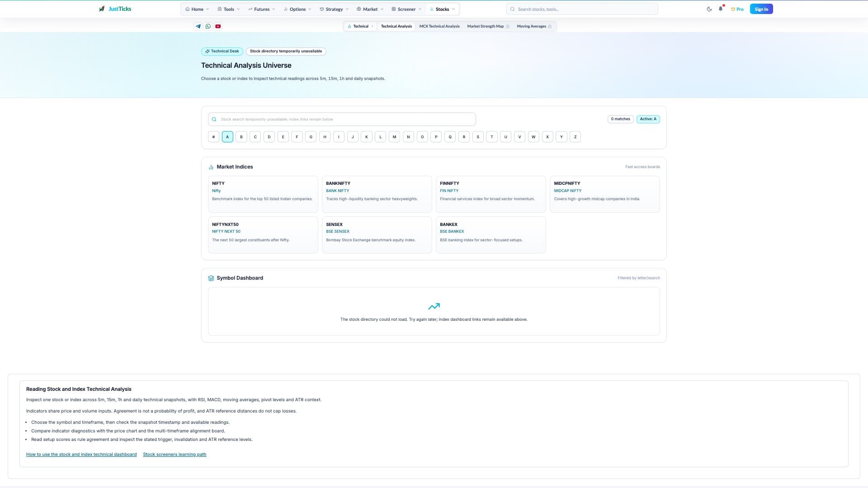Click the 0 matches badge

tap(620, 119)
